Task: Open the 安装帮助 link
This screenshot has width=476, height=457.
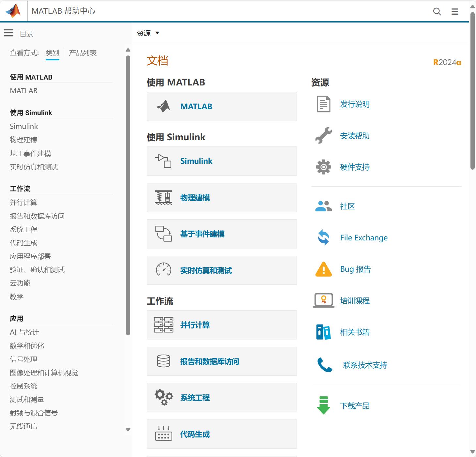Action: point(355,136)
